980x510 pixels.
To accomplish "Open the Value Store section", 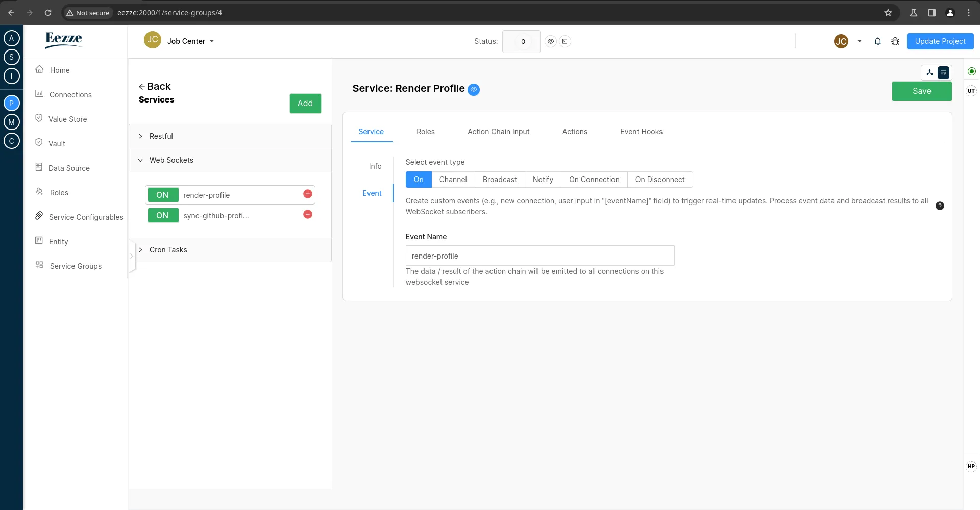I will 68,119.
